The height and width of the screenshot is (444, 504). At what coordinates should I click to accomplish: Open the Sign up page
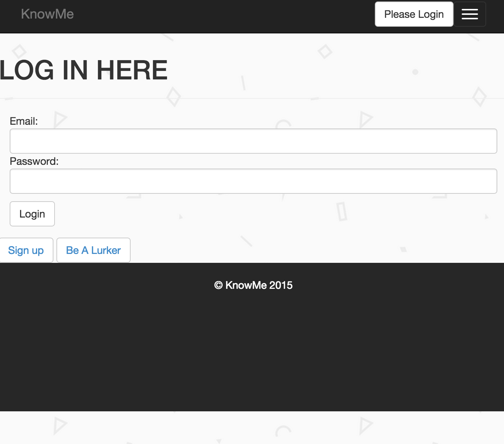(26, 250)
